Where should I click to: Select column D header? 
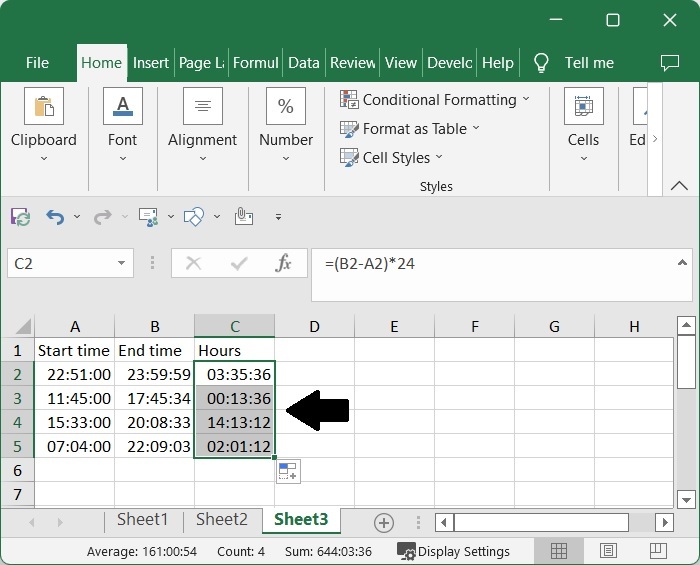tap(314, 326)
